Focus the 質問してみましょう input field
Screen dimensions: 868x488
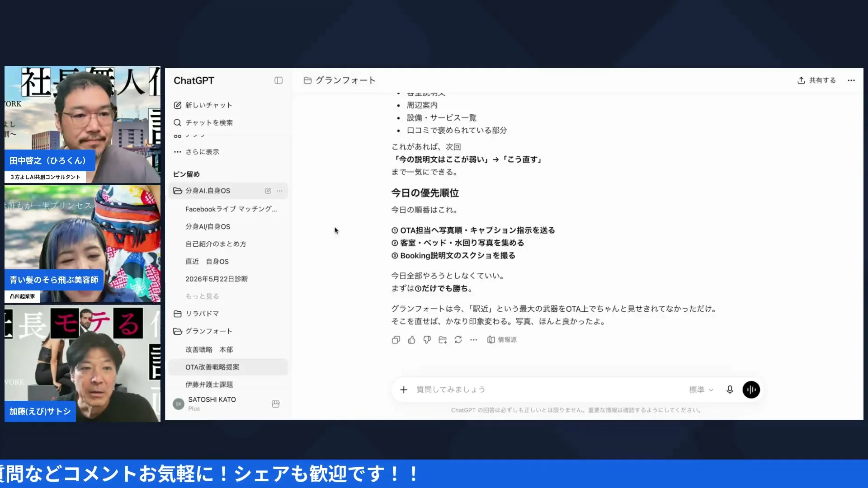[547, 389]
